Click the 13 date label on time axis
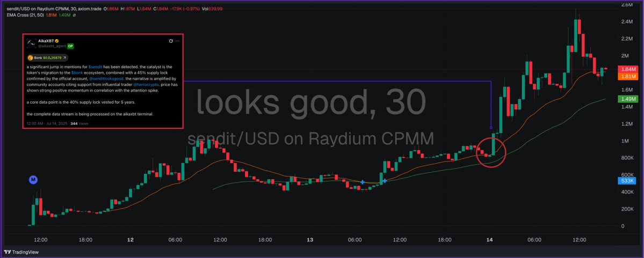The width and height of the screenshot is (644, 258). click(310, 240)
